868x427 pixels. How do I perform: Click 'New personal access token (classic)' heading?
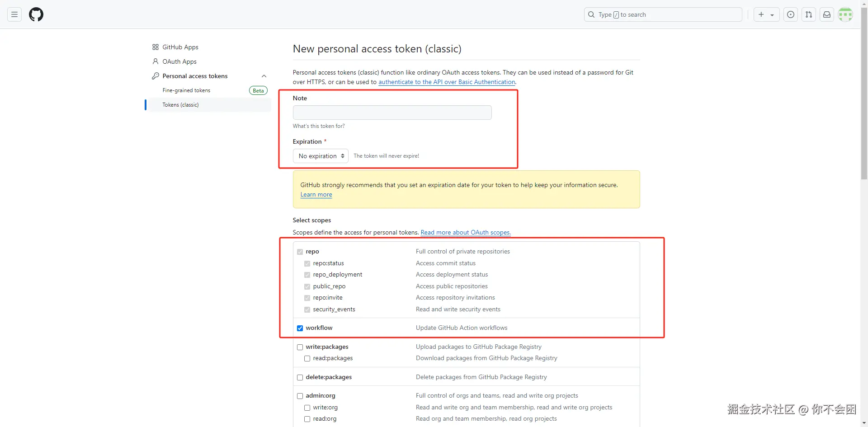[x=377, y=49]
